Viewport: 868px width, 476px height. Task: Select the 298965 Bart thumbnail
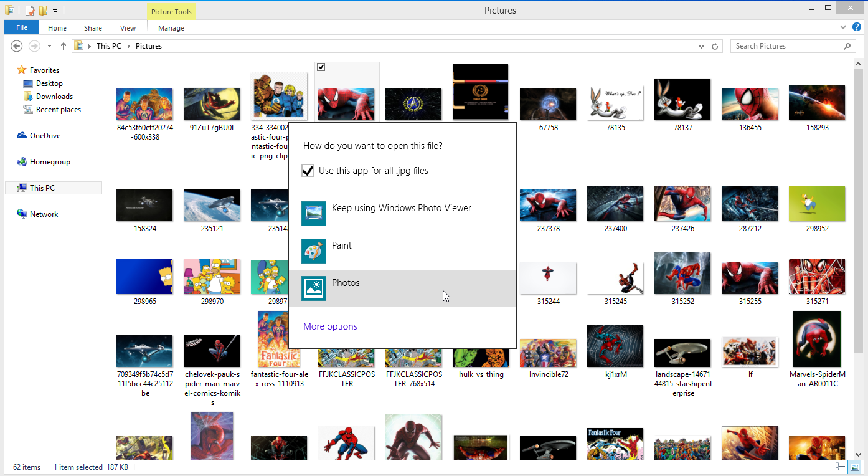click(144, 277)
